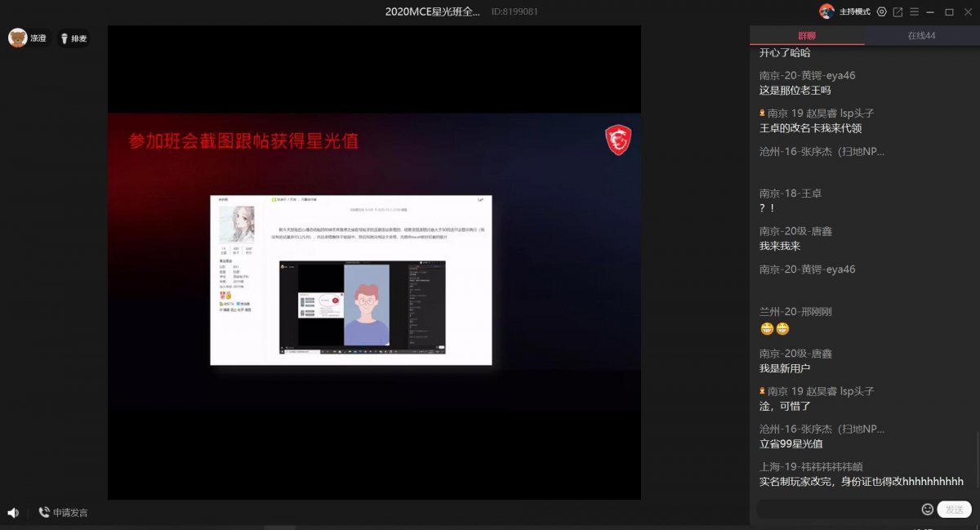Viewport: 980px width, 530px height.
Task: Click badge icon beside 赵昊睿 above 淦，可惜了
Action: [x=763, y=391]
